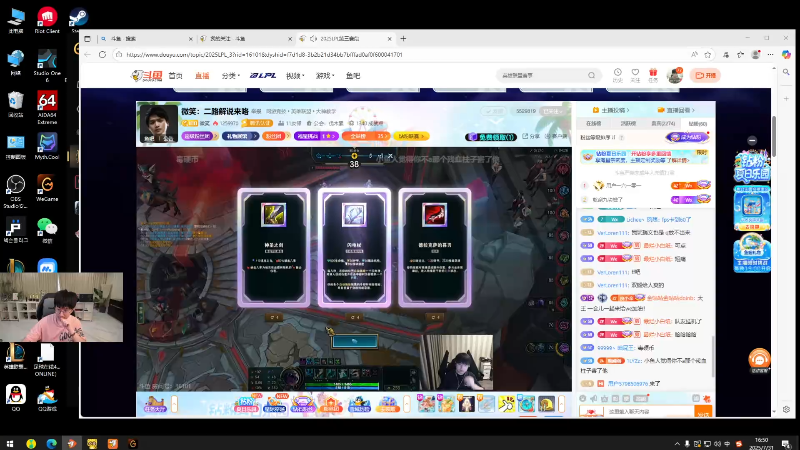The height and width of the screenshot is (450, 800).
Task: Select 直播 in Douyu nav
Action: [x=202, y=76]
